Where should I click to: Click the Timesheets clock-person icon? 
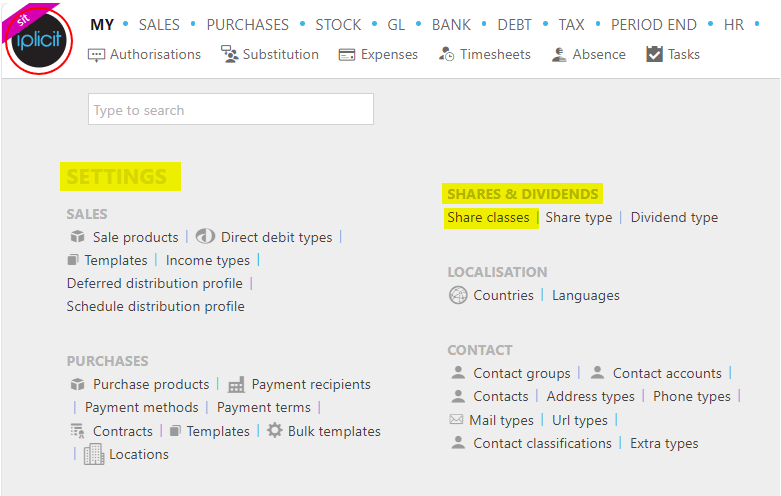[446, 54]
